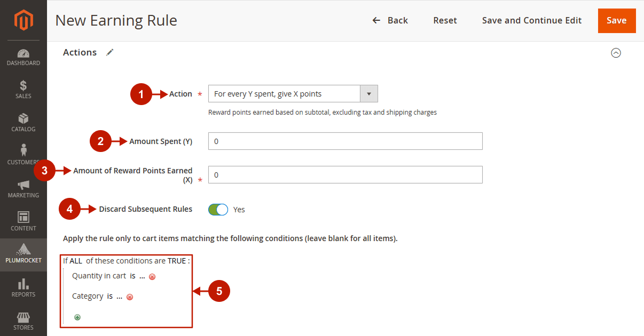644x336 pixels.
Task: Click the Actions section heading
Action: (80, 52)
